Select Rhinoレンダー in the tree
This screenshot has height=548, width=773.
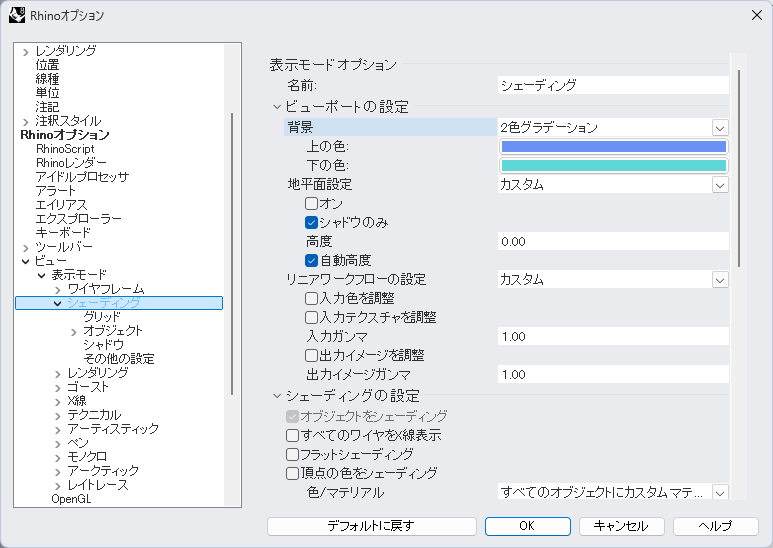click(71, 163)
